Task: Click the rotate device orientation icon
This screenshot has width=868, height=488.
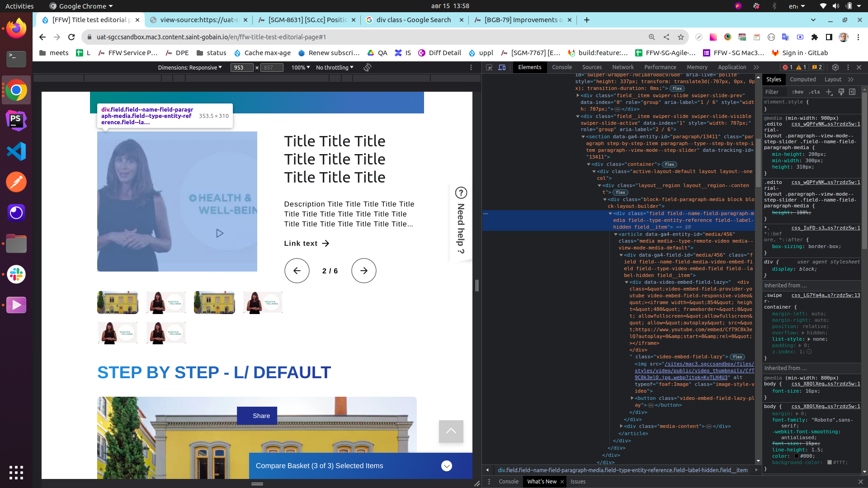Action: click(x=368, y=67)
